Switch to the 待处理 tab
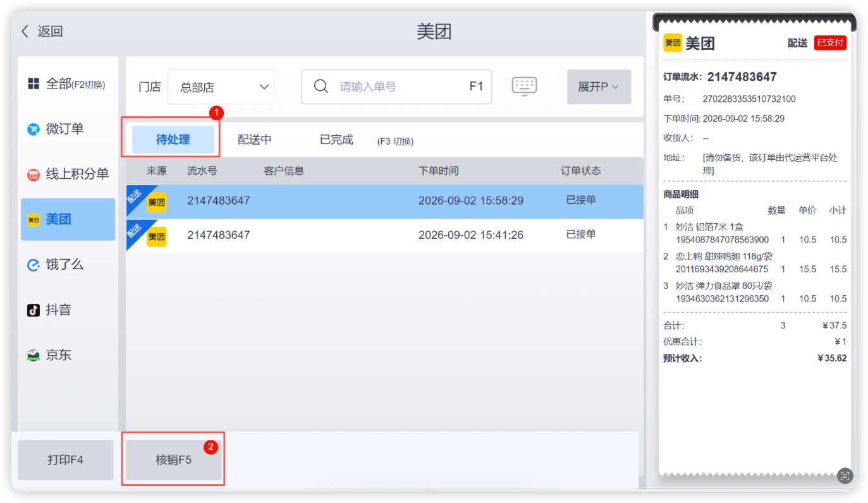Viewport: 868px width, 503px height. (173, 140)
